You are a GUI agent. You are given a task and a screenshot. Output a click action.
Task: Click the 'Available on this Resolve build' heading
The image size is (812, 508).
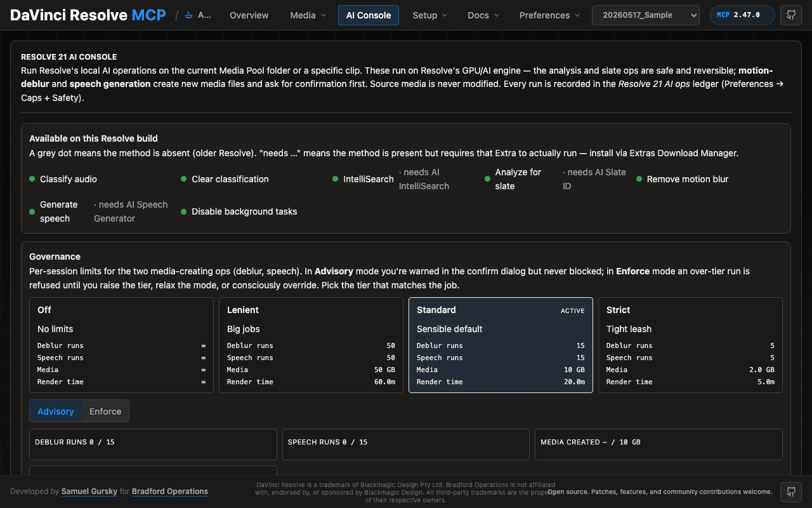[93, 138]
